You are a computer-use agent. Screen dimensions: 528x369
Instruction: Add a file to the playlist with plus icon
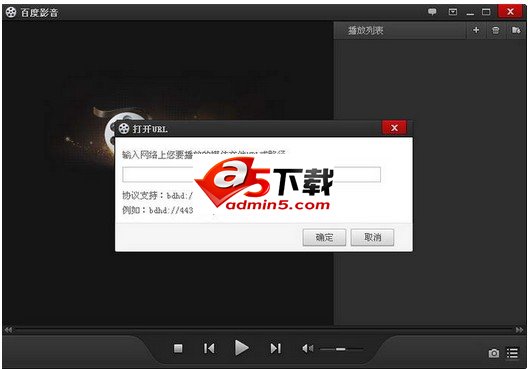(x=476, y=30)
